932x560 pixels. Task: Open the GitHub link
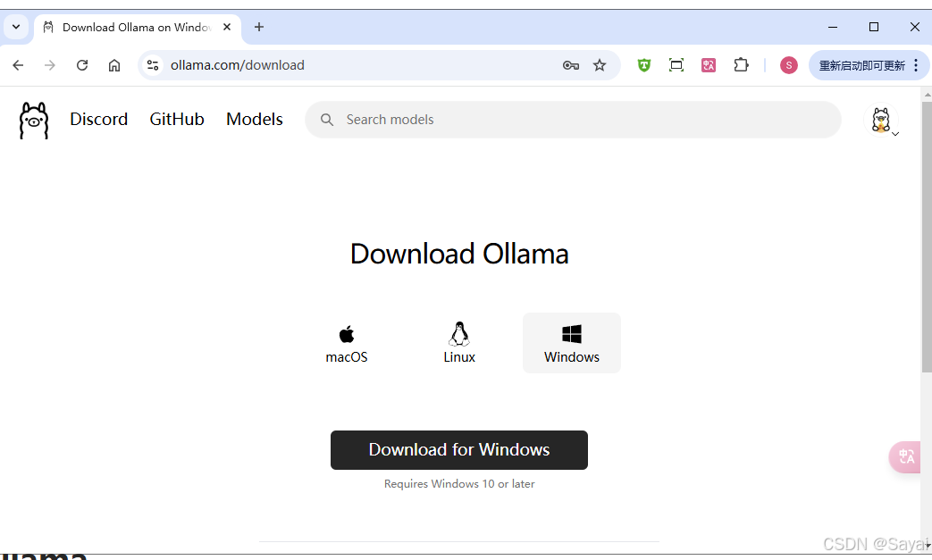[x=177, y=120]
